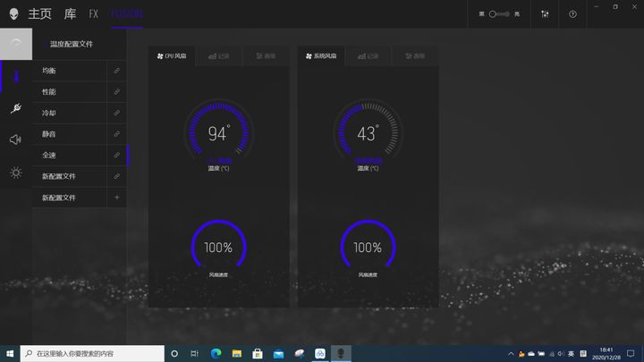Image resolution: width=644 pixels, height=362 pixels.
Task: Click the link icon beside 均衡
Action: (116, 71)
